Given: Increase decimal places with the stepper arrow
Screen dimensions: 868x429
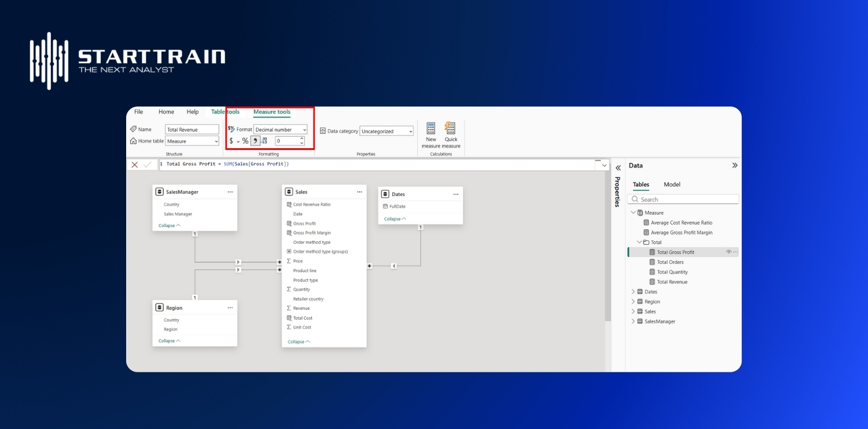Looking at the screenshot, I should [x=300, y=138].
